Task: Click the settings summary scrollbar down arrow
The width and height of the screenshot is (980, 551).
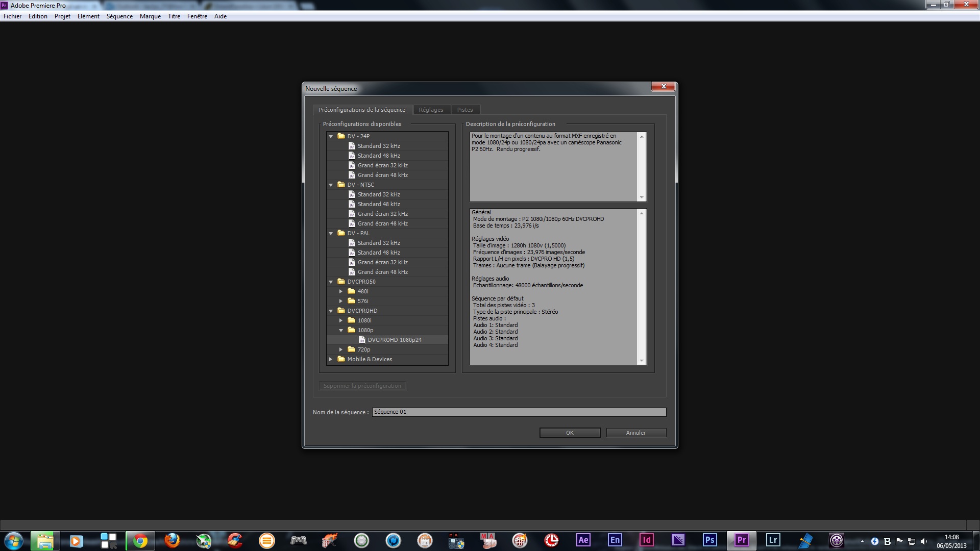Action: 642,361
